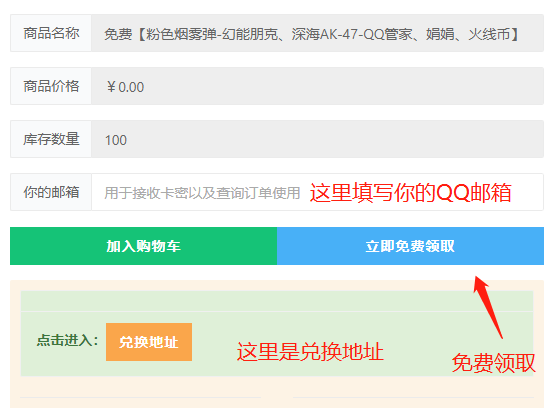Viewport: 558px width, 408px height.
Task: Focus the 你的邮箱 email input field
Action: pos(317,192)
